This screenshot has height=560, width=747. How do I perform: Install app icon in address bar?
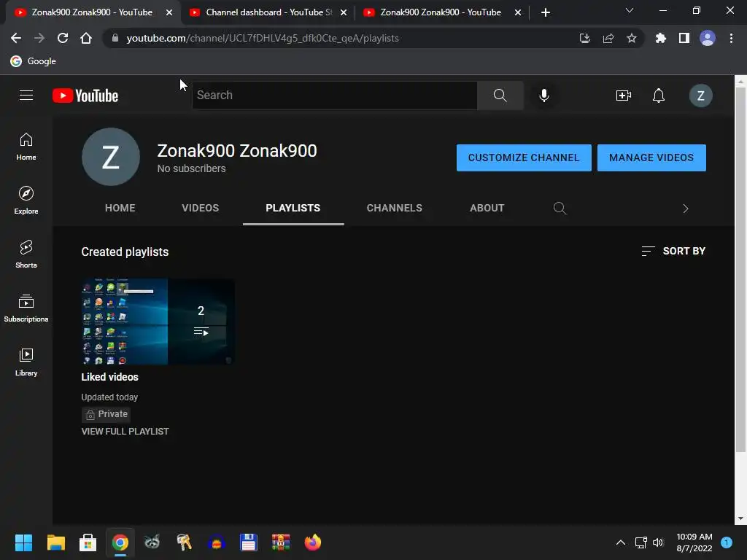point(584,38)
